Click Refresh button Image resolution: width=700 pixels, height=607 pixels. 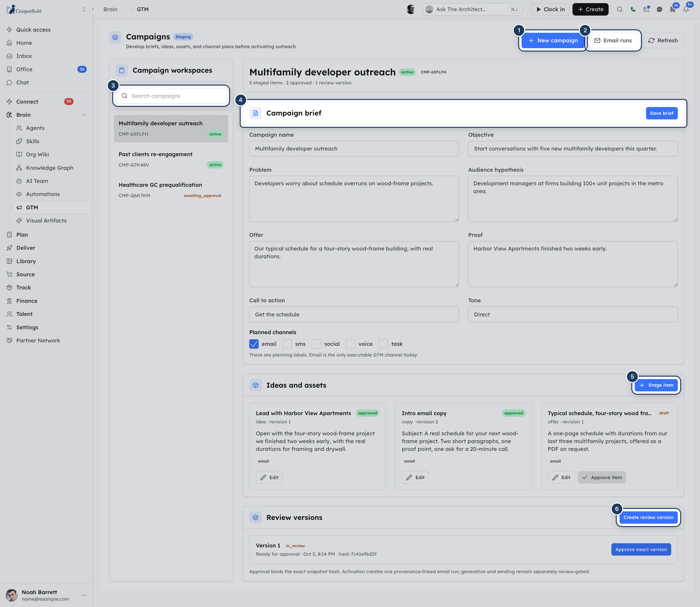(663, 40)
